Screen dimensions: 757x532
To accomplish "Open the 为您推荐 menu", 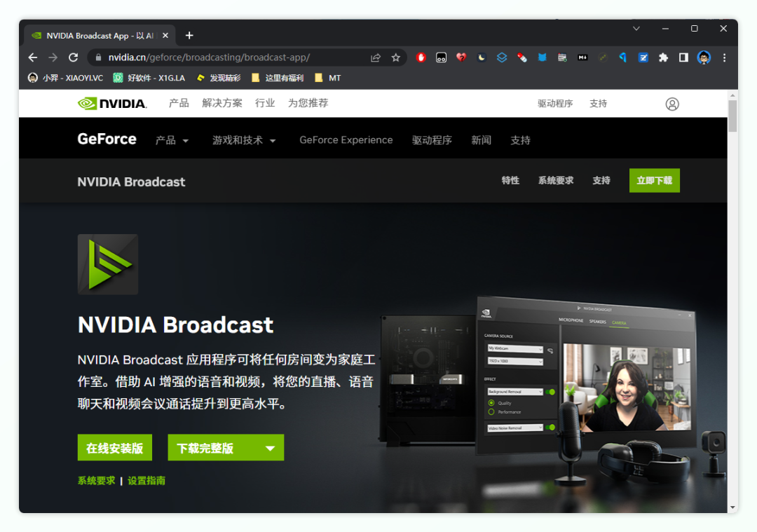I will pos(308,103).
